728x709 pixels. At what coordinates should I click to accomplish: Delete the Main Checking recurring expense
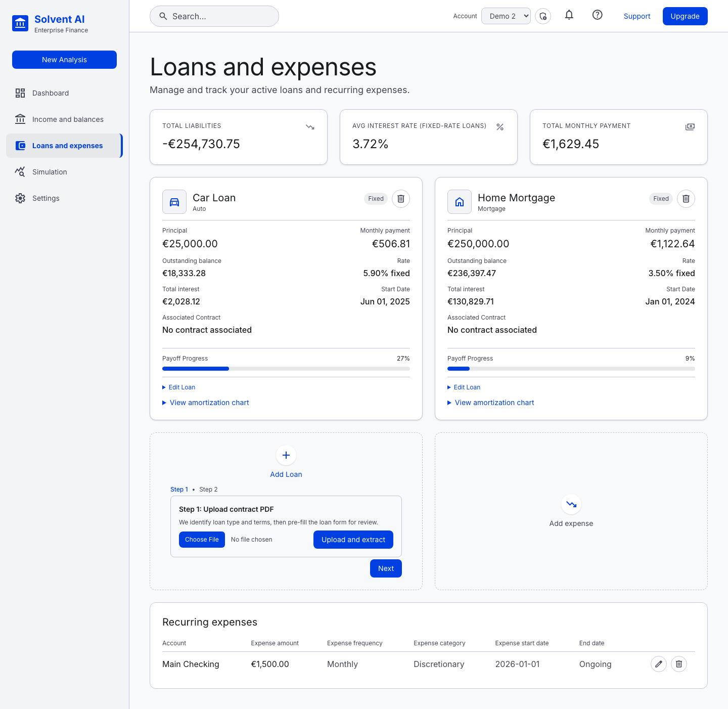tap(679, 664)
